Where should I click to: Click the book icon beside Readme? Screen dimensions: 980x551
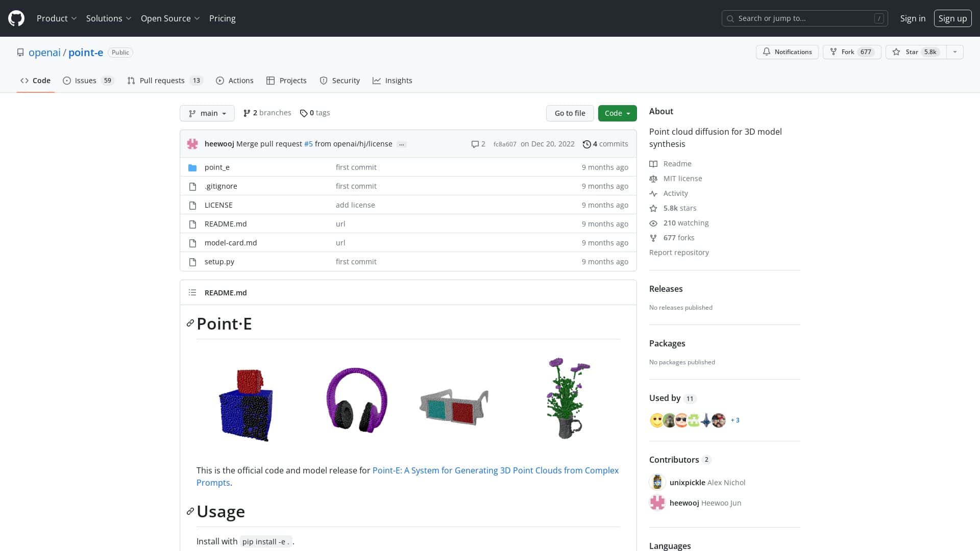[x=653, y=164]
